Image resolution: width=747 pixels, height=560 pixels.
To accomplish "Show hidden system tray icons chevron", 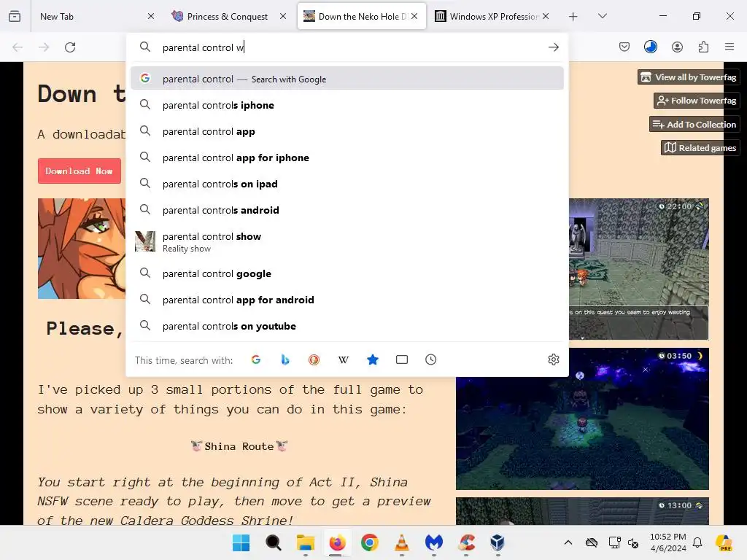I will pyautogui.click(x=568, y=542).
